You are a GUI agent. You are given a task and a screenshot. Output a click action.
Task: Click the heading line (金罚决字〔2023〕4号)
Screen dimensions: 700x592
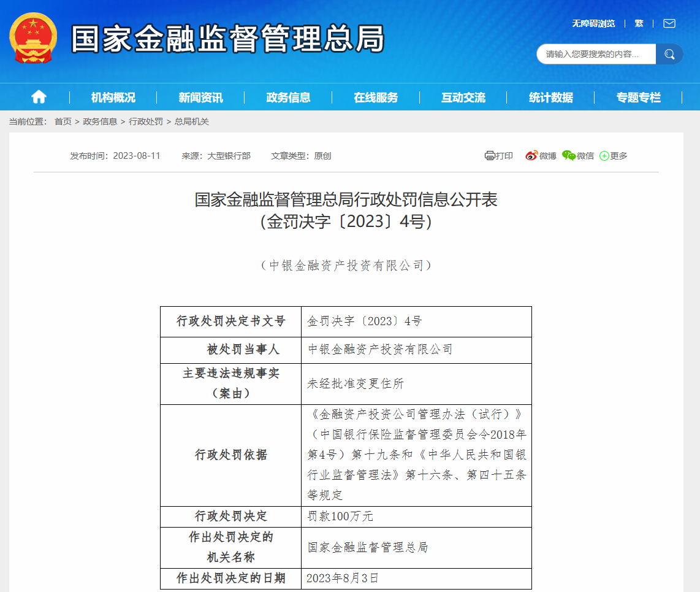346,221
